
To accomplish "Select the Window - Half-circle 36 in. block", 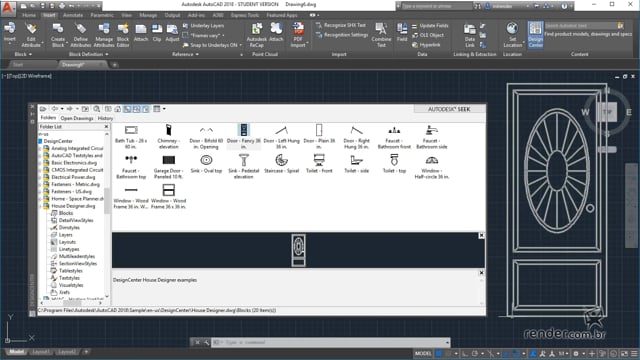I will (431, 167).
